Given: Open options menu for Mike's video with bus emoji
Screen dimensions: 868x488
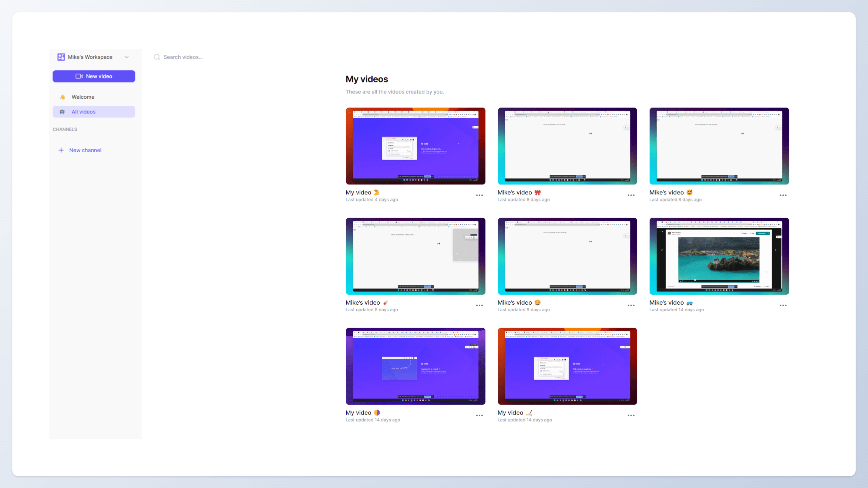Looking at the screenshot, I should pos(783,305).
